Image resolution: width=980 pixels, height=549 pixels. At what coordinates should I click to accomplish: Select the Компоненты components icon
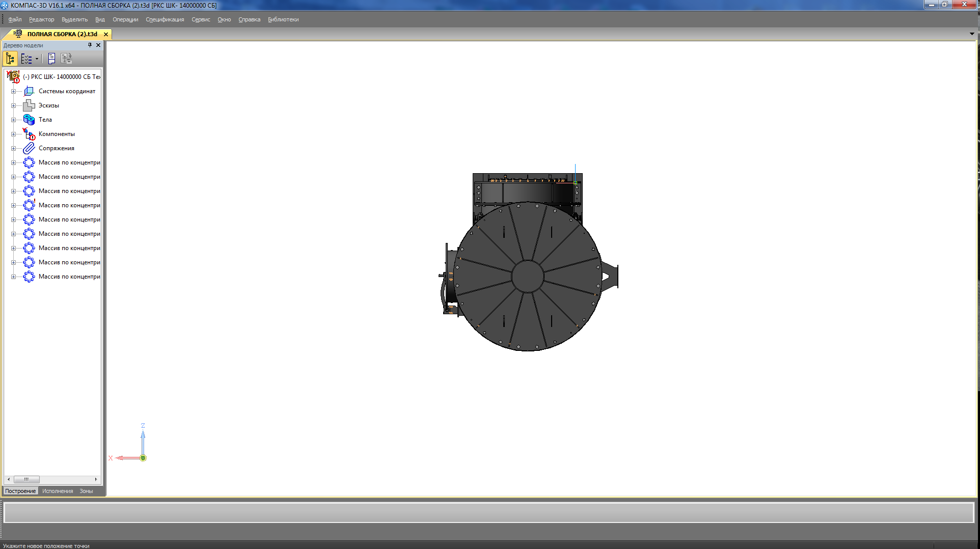[x=29, y=134]
